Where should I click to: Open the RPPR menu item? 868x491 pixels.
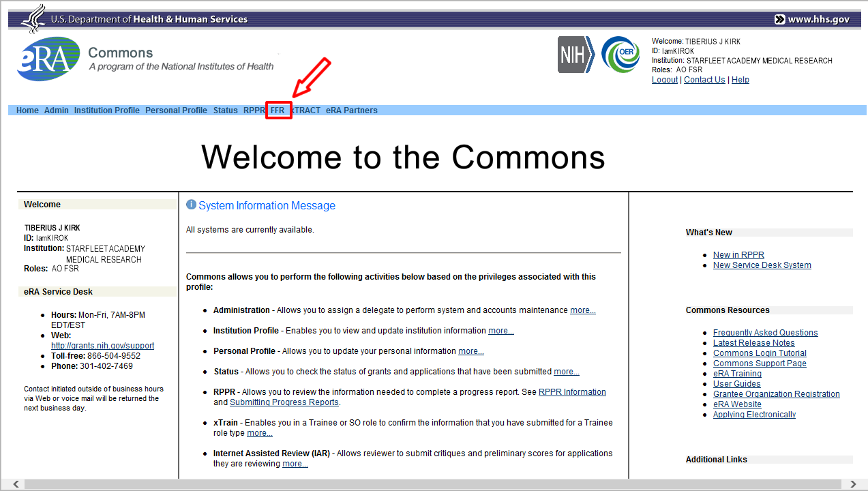(x=254, y=110)
